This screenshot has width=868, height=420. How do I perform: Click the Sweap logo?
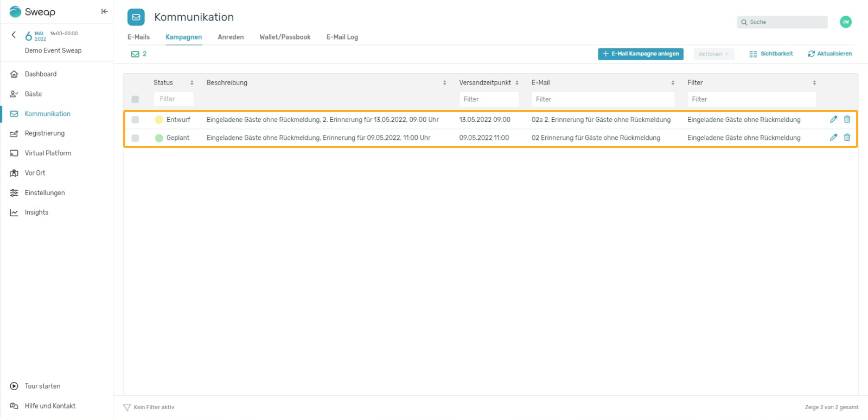pos(32,11)
